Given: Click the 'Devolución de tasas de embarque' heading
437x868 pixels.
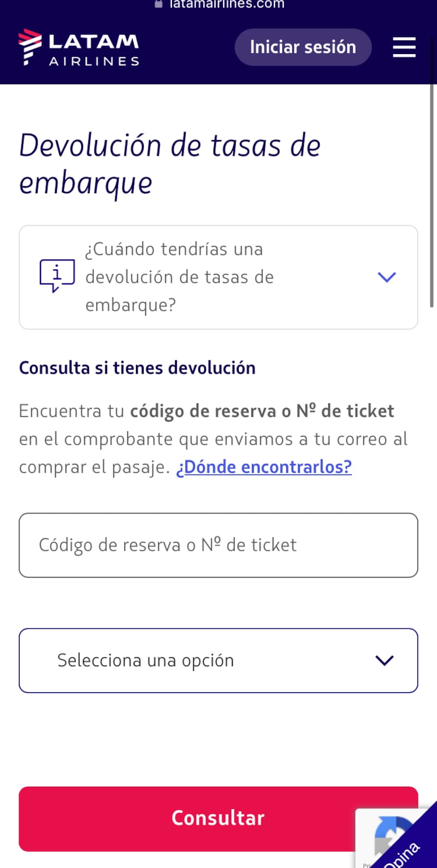Looking at the screenshot, I should point(170,164).
